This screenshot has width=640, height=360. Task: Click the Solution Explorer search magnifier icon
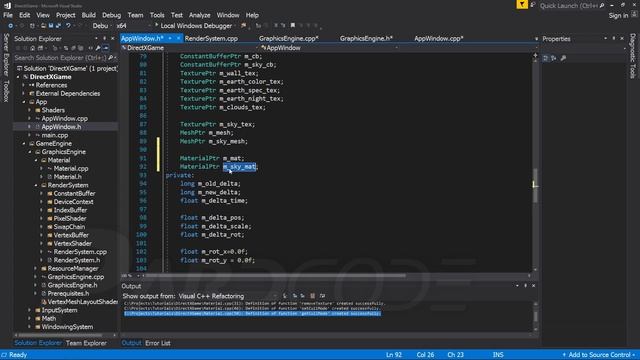111,58
